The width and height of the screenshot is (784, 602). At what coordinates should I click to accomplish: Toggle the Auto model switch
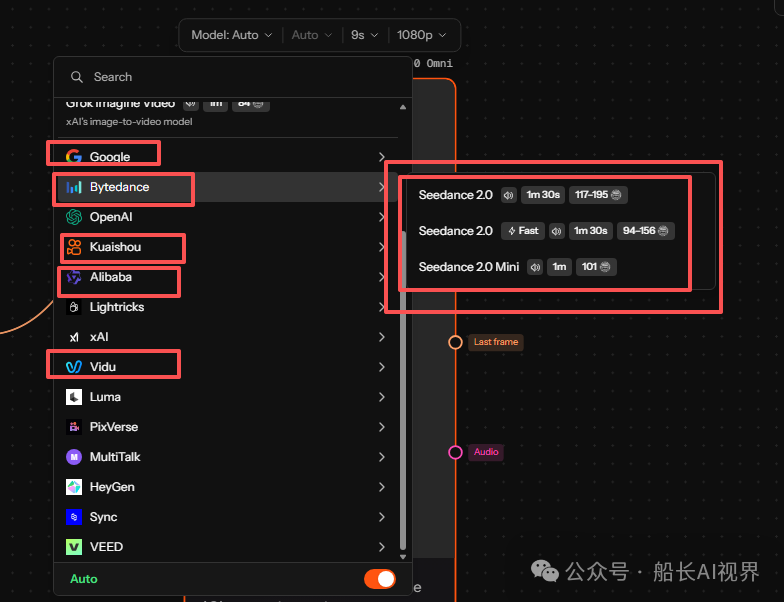(x=380, y=579)
